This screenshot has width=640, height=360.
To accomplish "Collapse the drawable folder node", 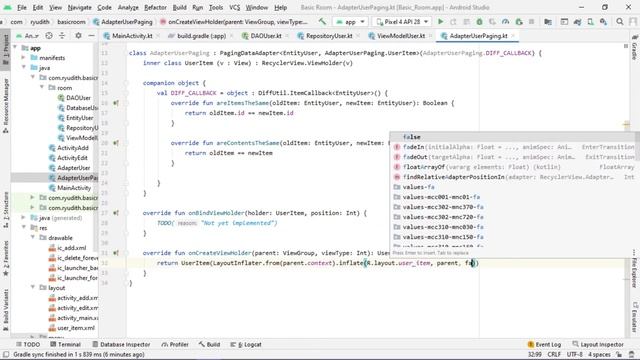I will (x=33, y=238).
